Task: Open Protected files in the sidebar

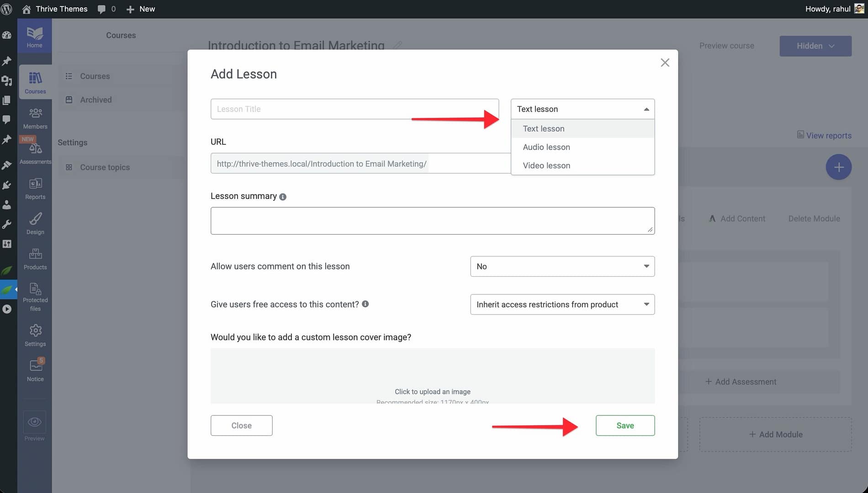Action: click(35, 289)
